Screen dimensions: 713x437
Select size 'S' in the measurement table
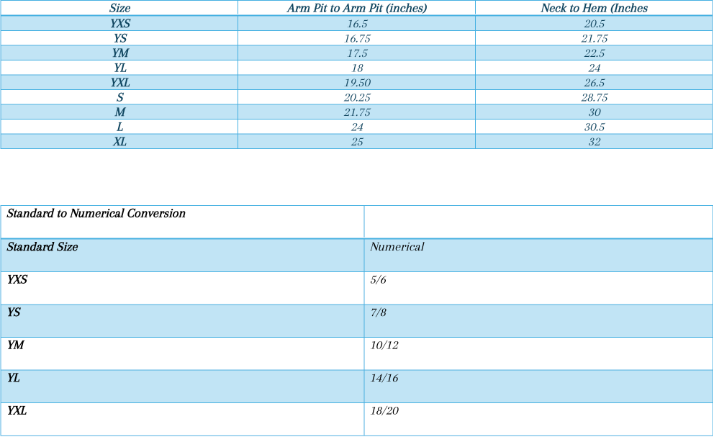point(119,97)
